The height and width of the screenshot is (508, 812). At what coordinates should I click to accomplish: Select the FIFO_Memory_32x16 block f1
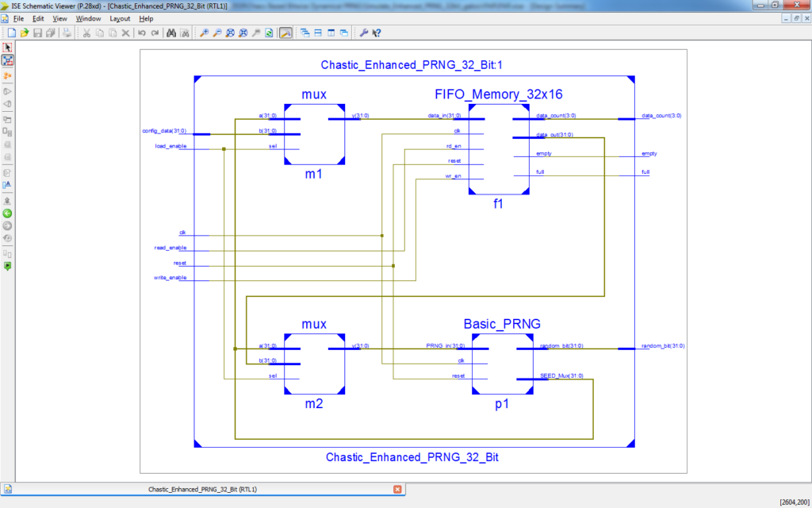(x=498, y=151)
